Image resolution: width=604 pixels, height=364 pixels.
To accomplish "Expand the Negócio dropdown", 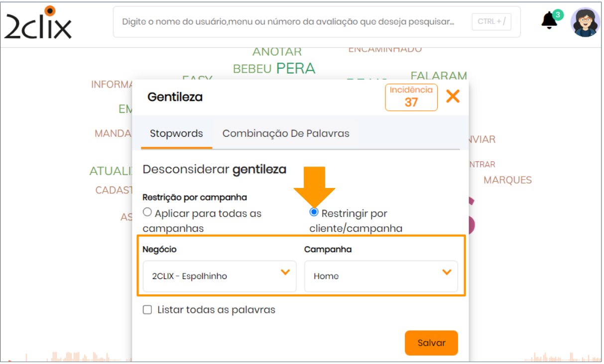I will [x=219, y=276].
